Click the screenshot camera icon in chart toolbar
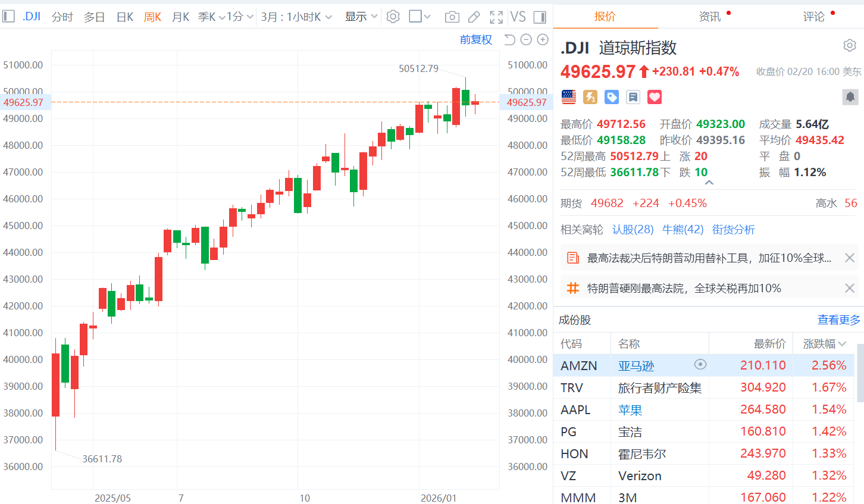This screenshot has height=504, width=864. click(x=452, y=17)
